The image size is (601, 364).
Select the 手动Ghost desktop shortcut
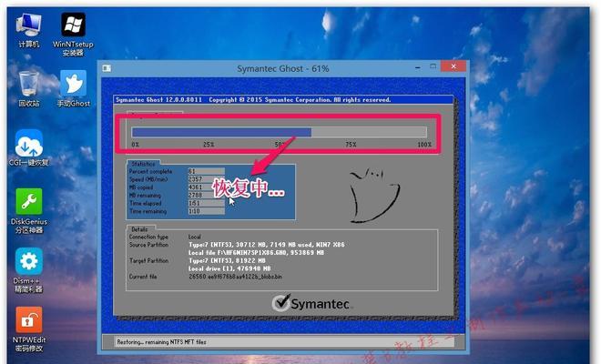click(73, 88)
